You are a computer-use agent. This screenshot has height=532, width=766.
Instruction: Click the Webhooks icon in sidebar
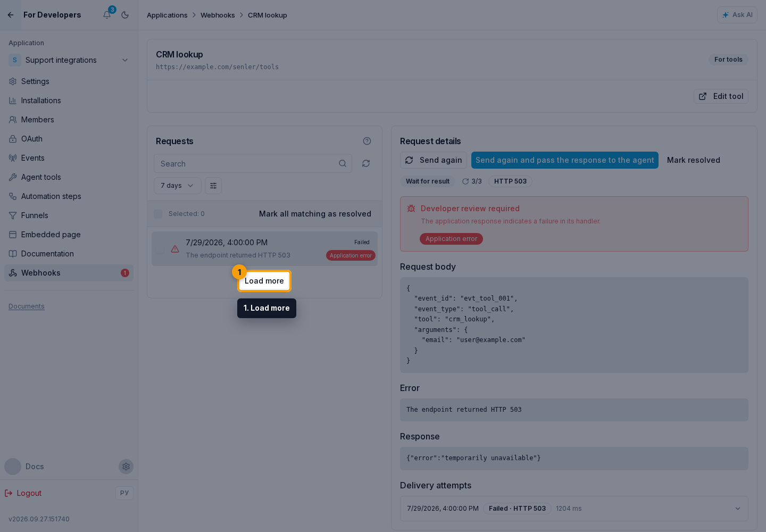13,273
